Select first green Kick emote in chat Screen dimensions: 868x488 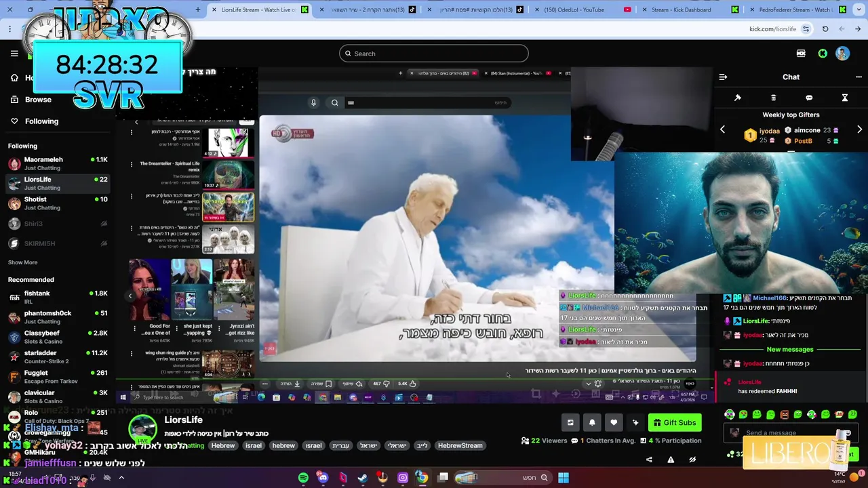pos(730,414)
